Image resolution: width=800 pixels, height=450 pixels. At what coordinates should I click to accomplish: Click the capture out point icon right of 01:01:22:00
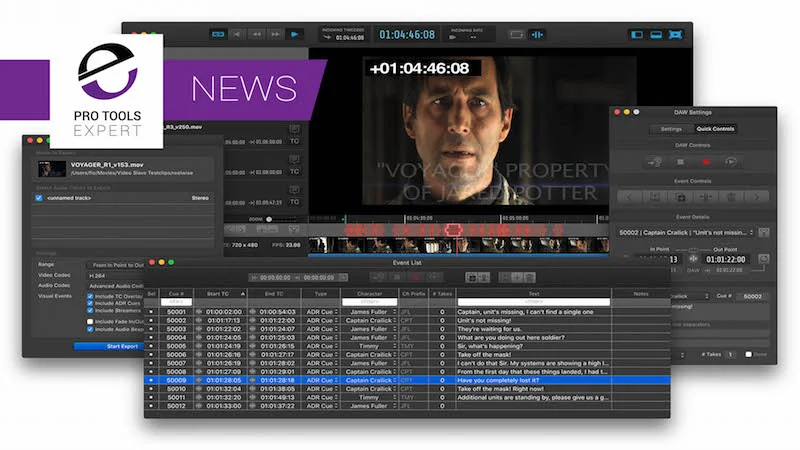763,259
